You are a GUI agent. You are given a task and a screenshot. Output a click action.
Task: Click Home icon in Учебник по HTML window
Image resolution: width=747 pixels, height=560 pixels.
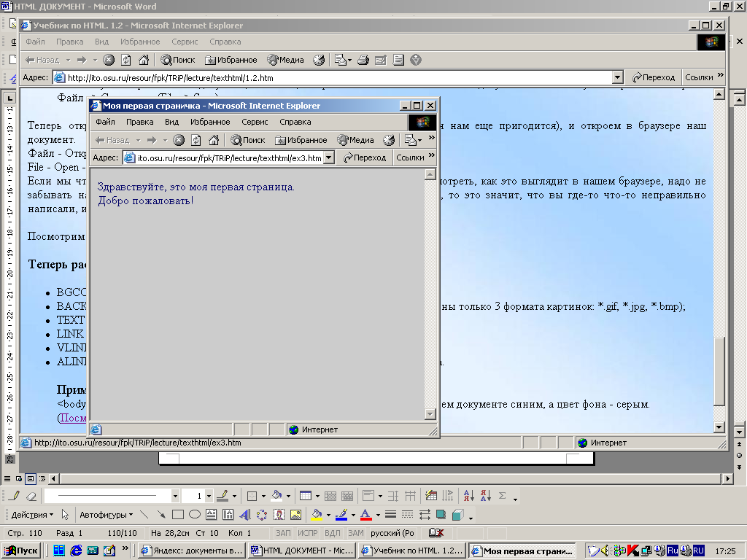tap(144, 60)
